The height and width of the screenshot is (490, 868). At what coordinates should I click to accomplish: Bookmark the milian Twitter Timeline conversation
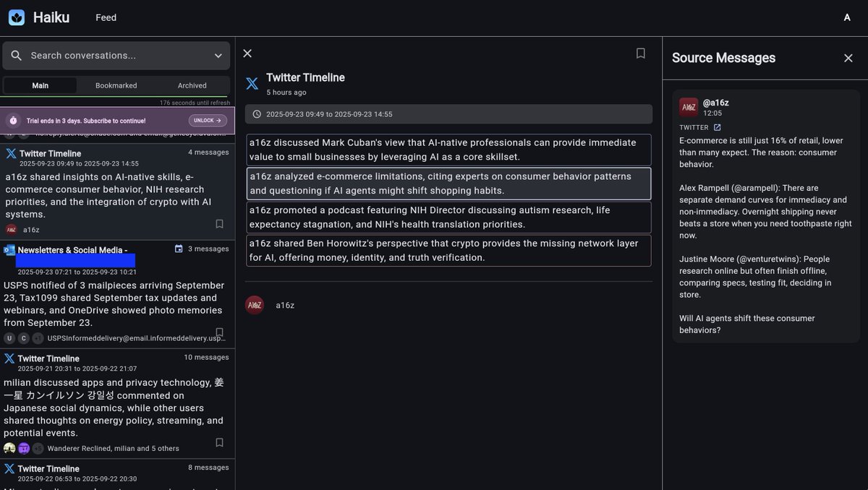tap(220, 442)
